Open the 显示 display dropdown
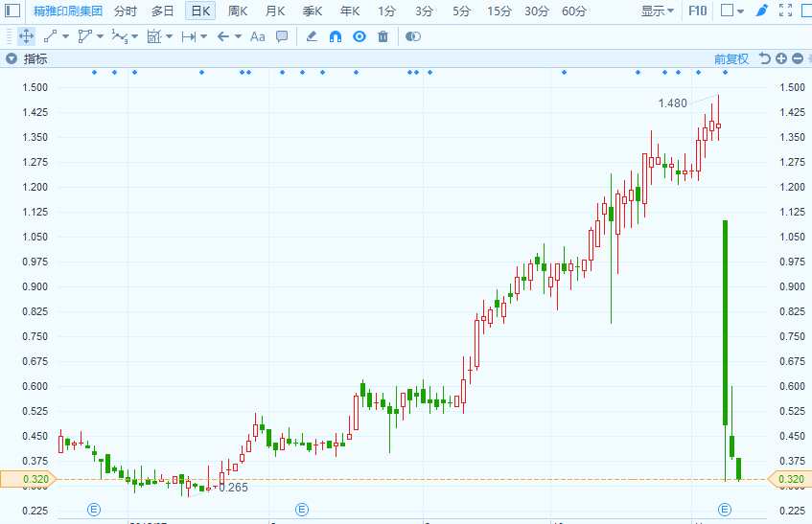 657,11
